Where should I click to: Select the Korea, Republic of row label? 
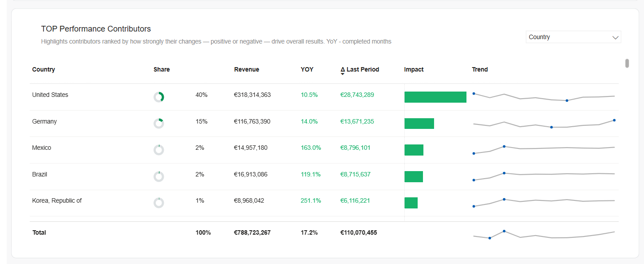click(x=57, y=200)
